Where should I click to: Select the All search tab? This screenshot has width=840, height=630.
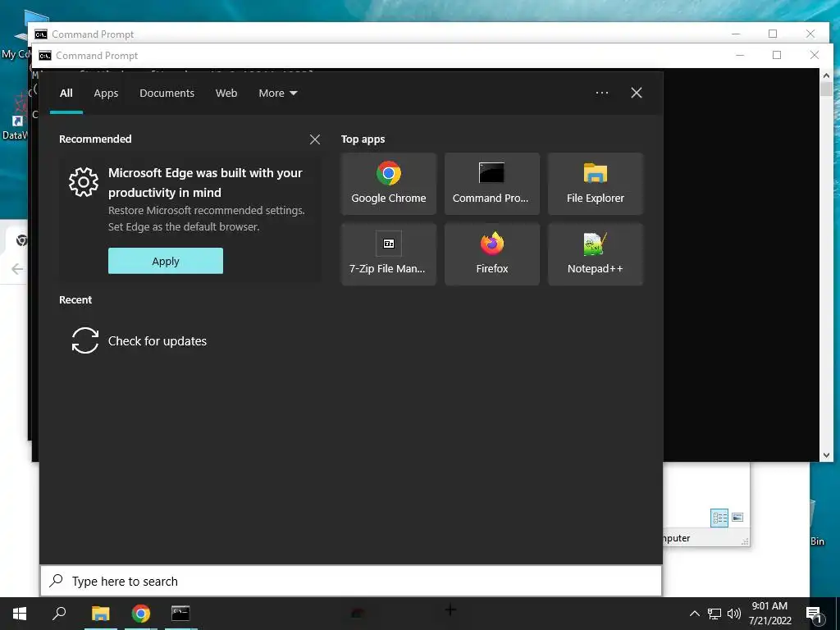coord(66,94)
